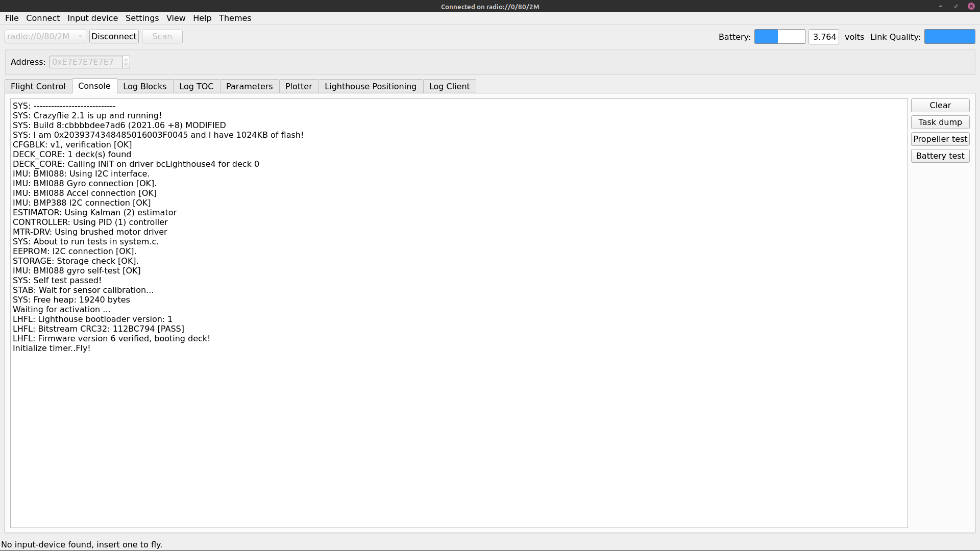Open the Parameters tab
The image size is (980, 551).
(250, 86)
